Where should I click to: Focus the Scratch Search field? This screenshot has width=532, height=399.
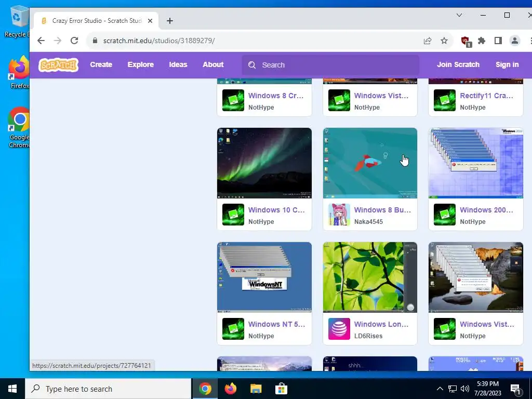330,65
